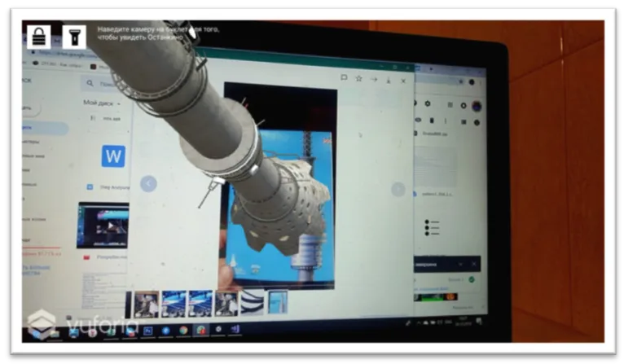Click the round profile avatar in right window
Viewport: 624px width, 364px height.
coord(477,106)
